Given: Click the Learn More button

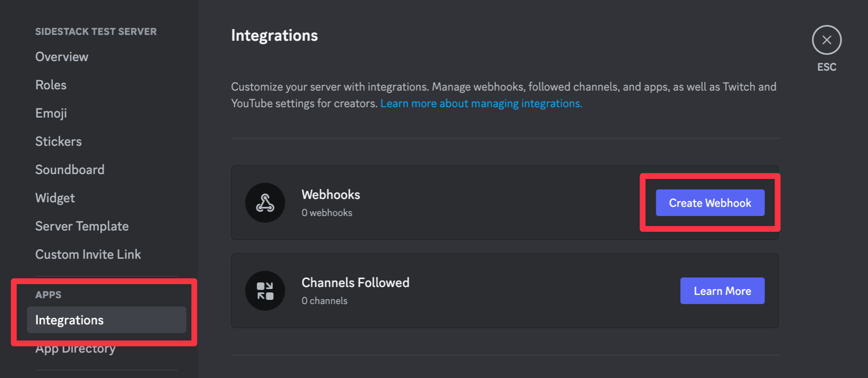Looking at the screenshot, I should click(x=722, y=291).
